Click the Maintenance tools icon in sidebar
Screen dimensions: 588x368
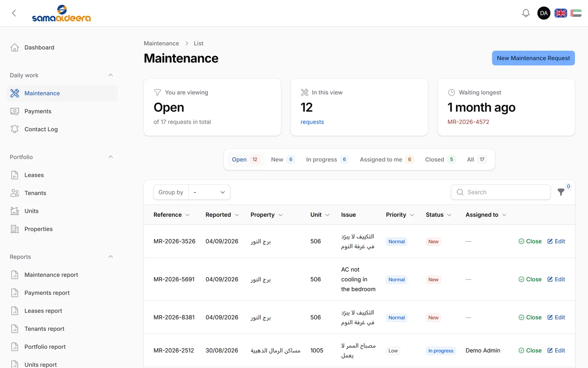tap(15, 93)
